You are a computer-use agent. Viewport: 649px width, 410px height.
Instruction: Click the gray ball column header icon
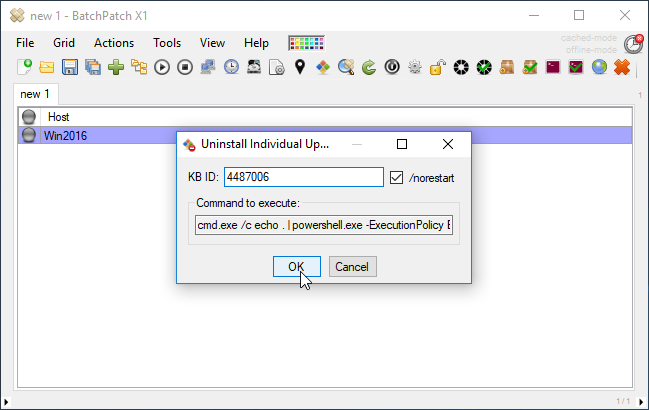(29, 117)
